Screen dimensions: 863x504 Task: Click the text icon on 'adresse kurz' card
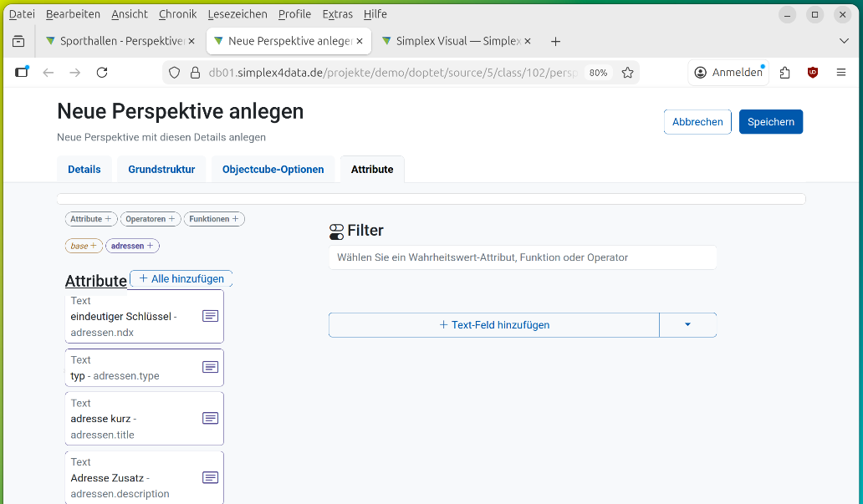(x=211, y=419)
